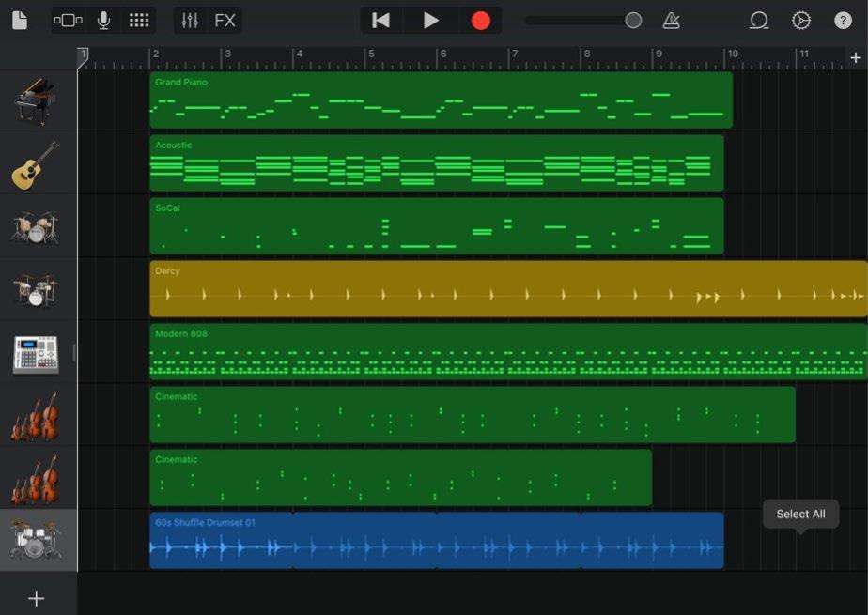Open song Settings gear
Screen dimensions: 868x615
point(801,21)
